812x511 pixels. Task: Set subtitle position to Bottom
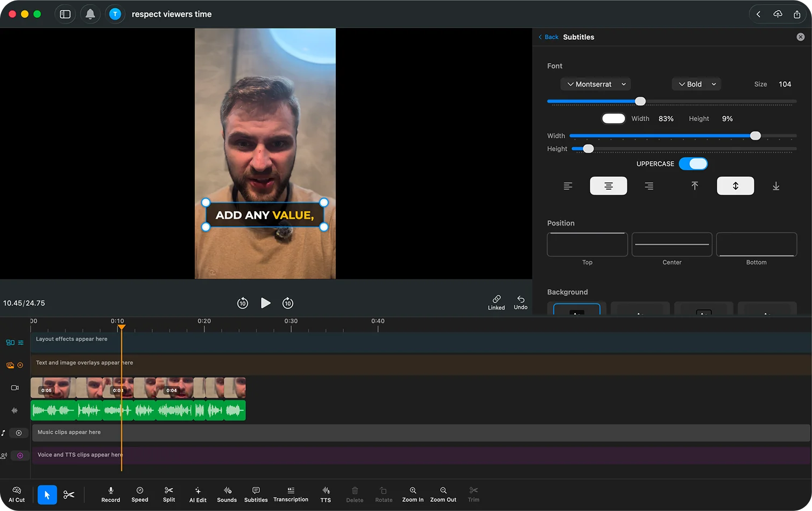click(757, 244)
